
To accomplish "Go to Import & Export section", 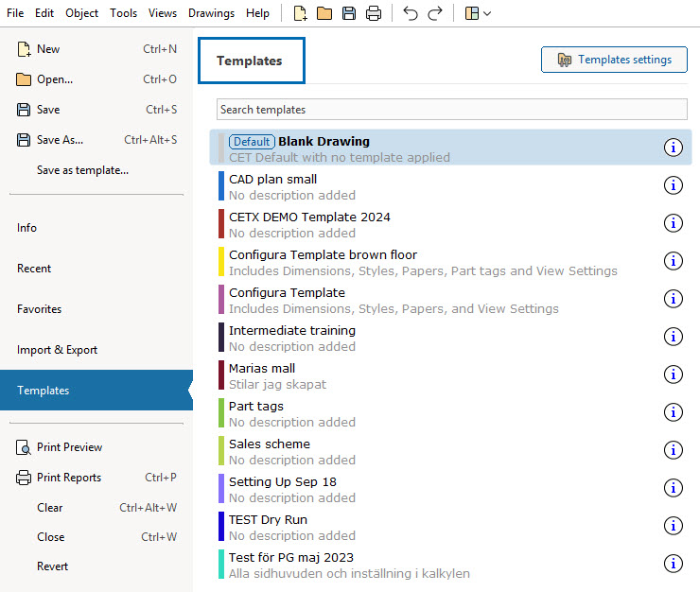I will [x=96, y=350].
